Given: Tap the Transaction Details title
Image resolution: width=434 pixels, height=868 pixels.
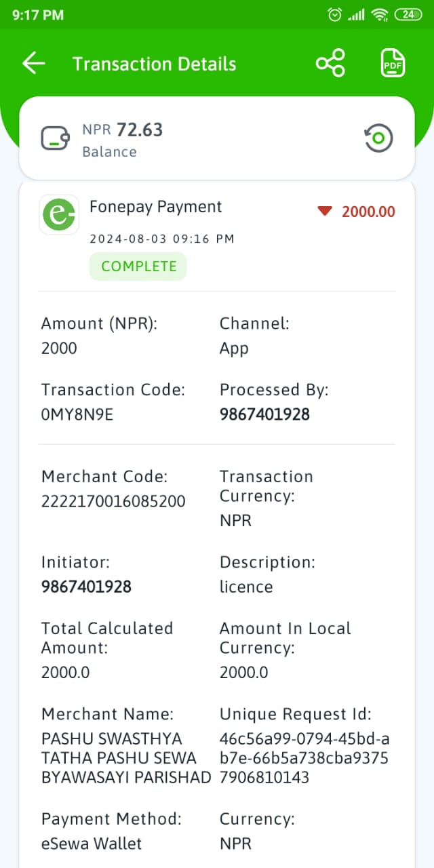Looking at the screenshot, I should pos(155,64).
